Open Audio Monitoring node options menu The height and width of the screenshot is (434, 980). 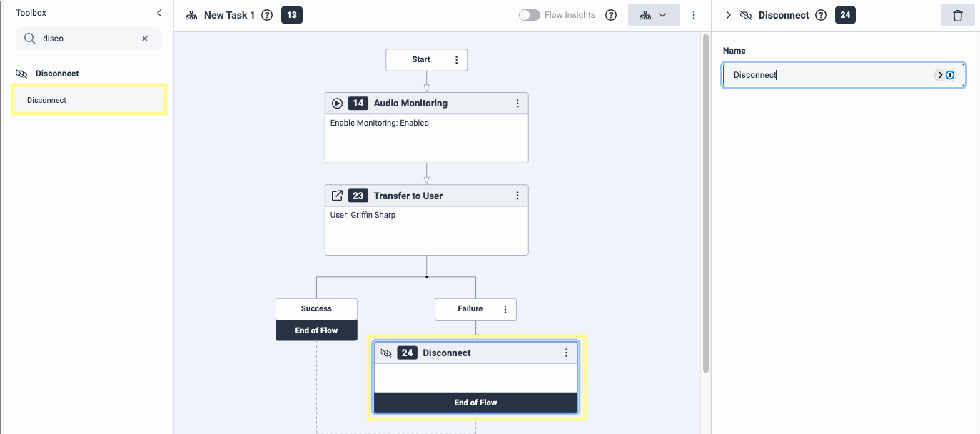(x=517, y=103)
